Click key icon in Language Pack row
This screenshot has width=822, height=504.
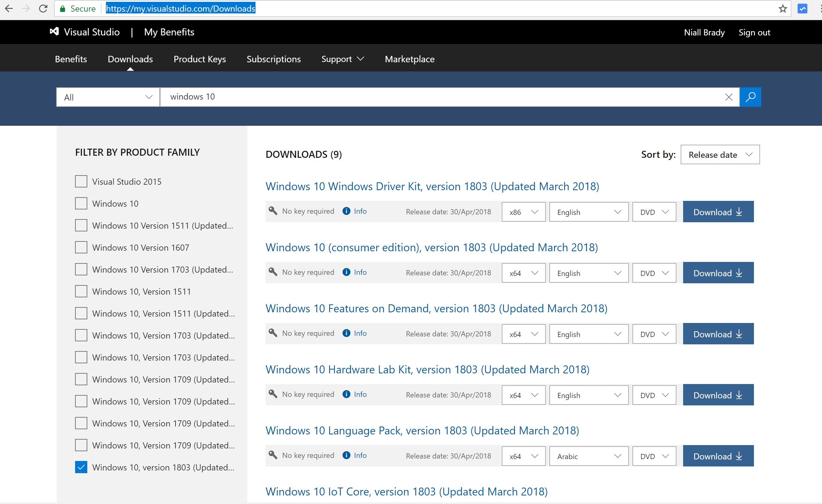273,455
